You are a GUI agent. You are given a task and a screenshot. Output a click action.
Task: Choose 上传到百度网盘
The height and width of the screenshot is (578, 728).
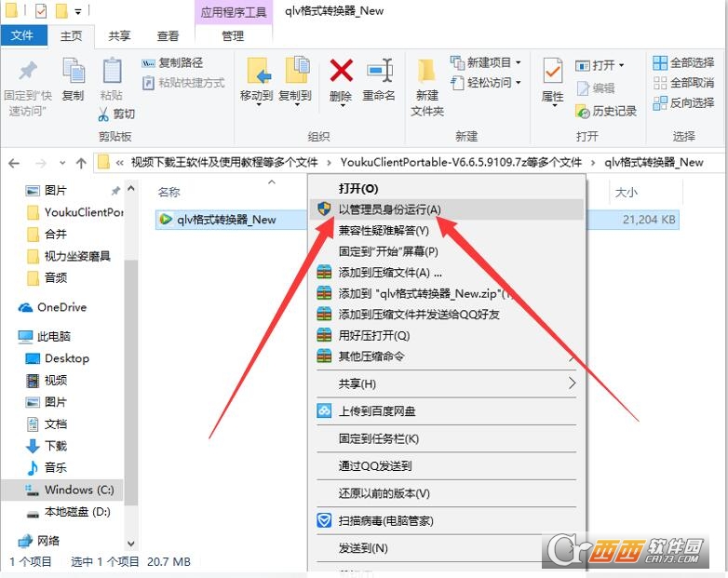coord(447,410)
